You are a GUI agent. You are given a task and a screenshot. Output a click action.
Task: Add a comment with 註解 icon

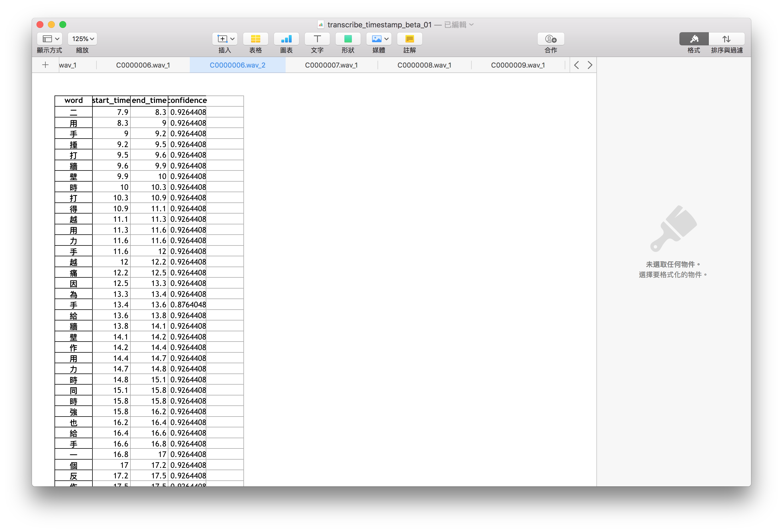(409, 39)
